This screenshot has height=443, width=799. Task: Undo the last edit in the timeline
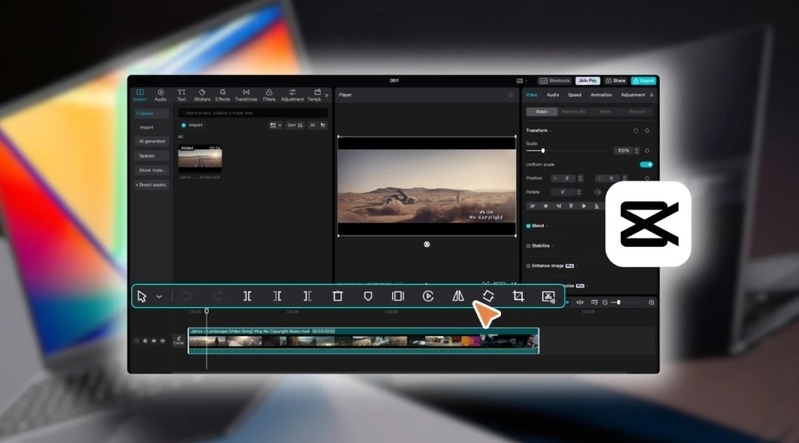[x=187, y=296]
